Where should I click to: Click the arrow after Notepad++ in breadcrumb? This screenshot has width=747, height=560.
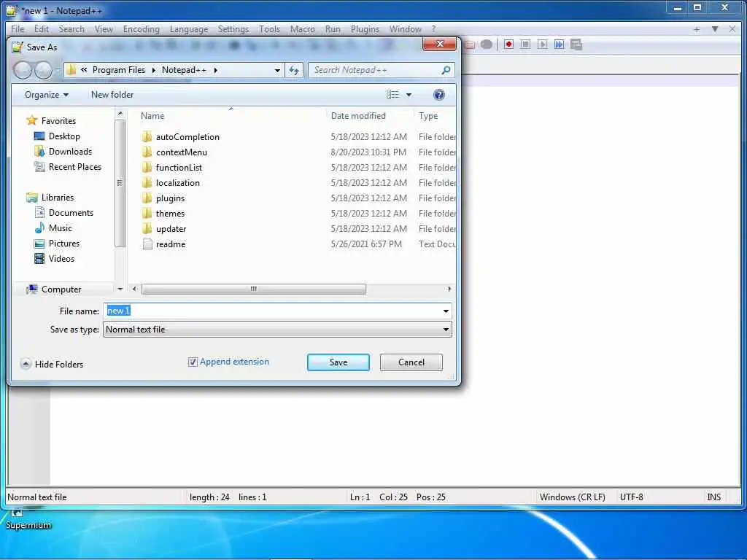pos(216,70)
